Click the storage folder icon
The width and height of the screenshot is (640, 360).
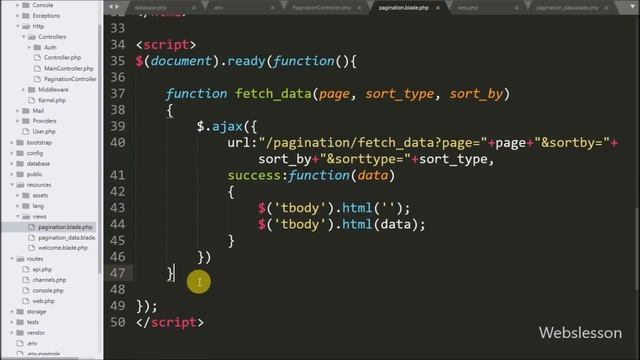[x=20, y=311]
